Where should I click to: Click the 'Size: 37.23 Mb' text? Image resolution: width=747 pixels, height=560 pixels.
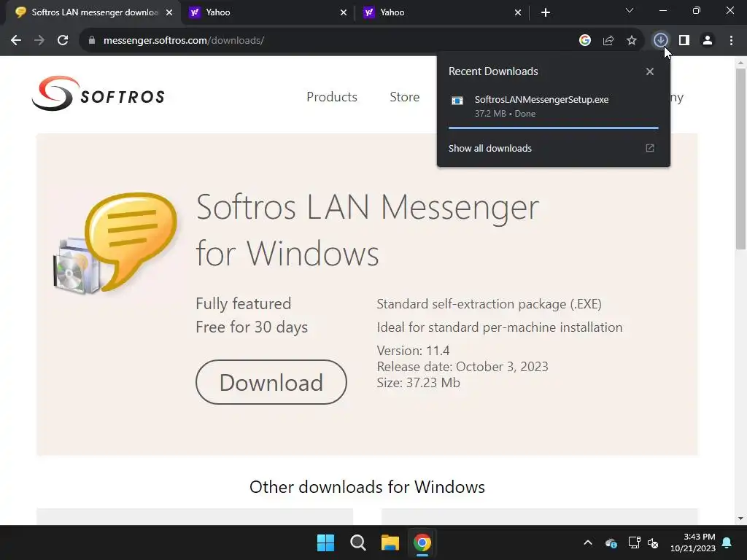click(418, 383)
